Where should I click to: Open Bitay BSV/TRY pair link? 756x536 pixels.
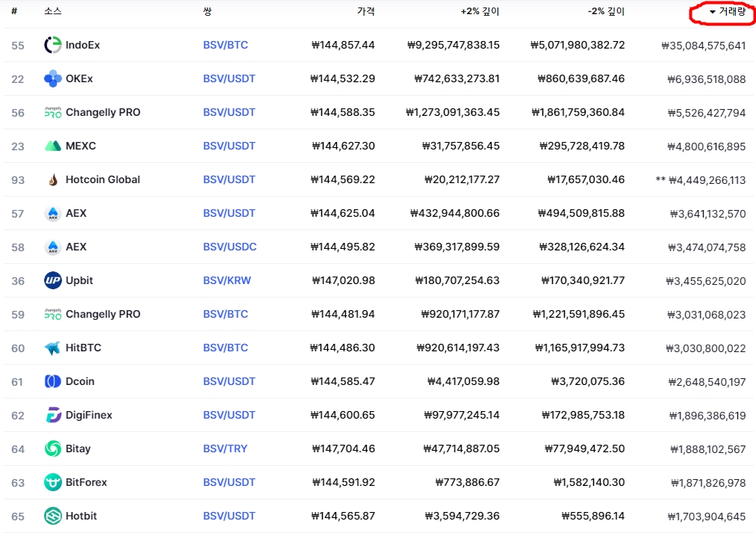click(x=225, y=449)
